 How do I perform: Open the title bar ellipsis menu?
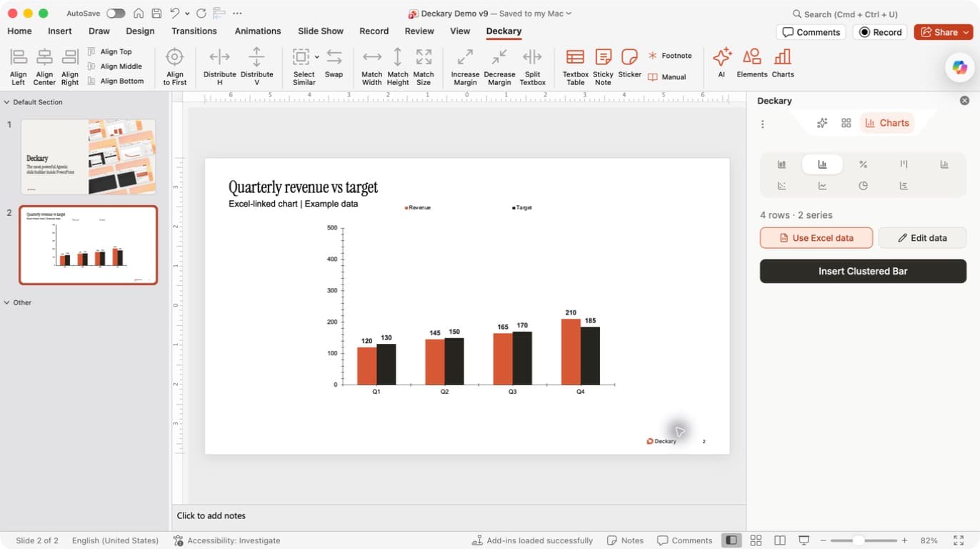(237, 14)
